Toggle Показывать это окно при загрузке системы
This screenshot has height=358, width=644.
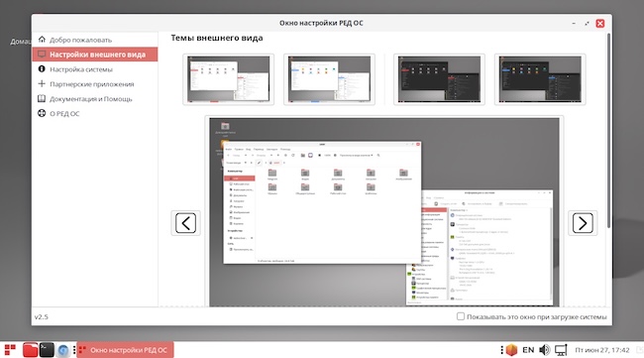(461, 316)
